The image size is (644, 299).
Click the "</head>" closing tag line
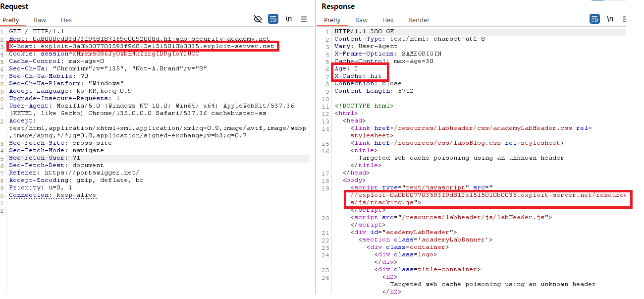tap(356, 173)
